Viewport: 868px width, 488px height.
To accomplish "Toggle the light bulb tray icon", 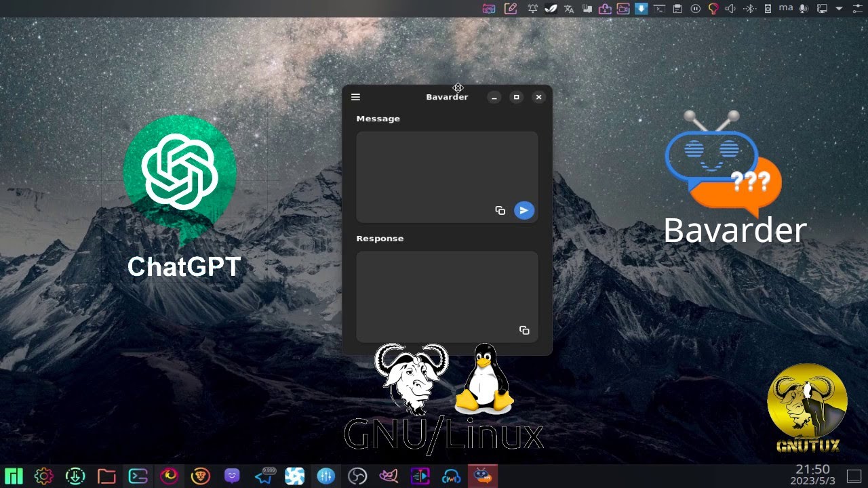I will coord(713,8).
